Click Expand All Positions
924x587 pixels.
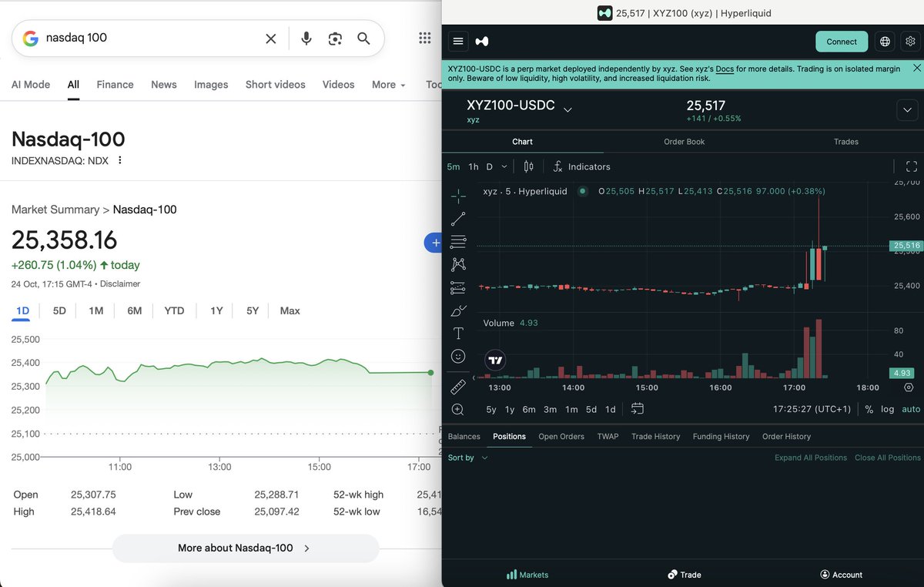(x=811, y=458)
